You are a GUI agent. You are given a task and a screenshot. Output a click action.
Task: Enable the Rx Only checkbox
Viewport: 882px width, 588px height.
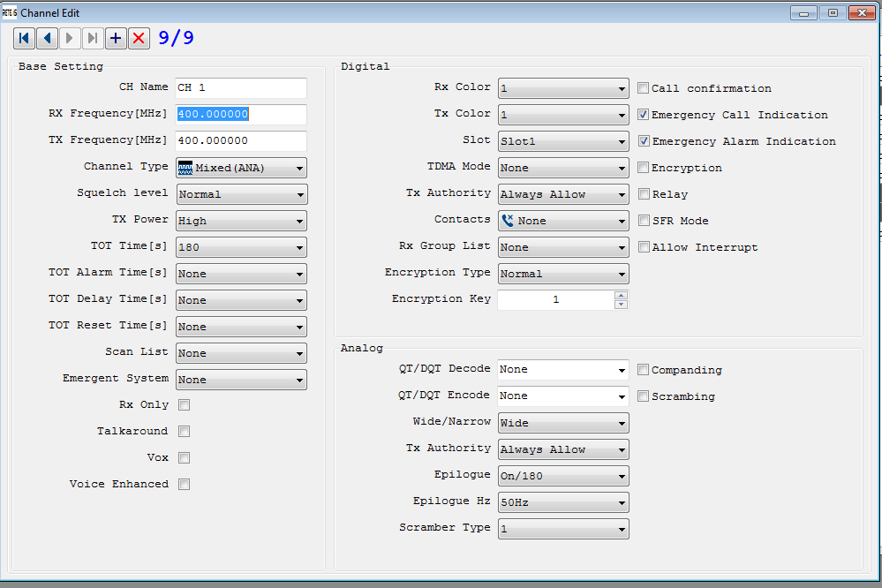click(x=185, y=405)
